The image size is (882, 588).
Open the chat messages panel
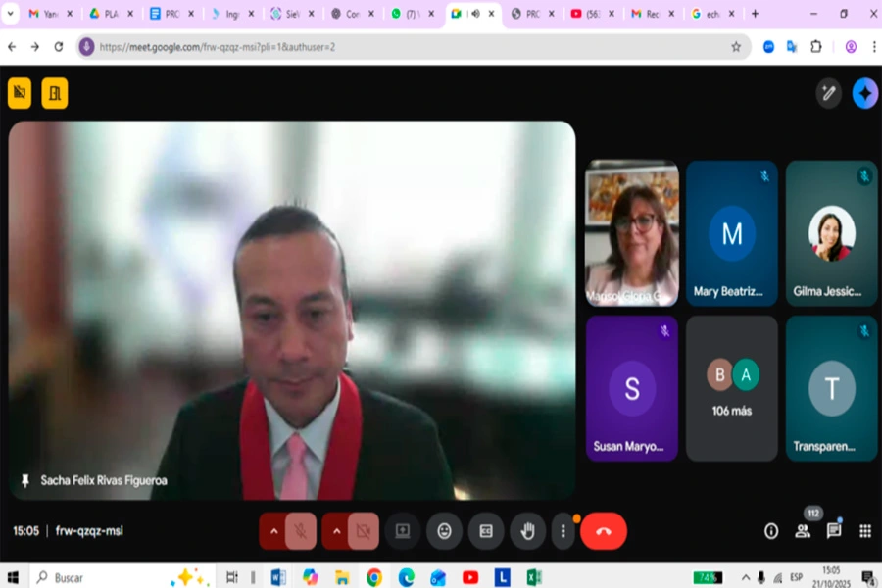(x=834, y=531)
